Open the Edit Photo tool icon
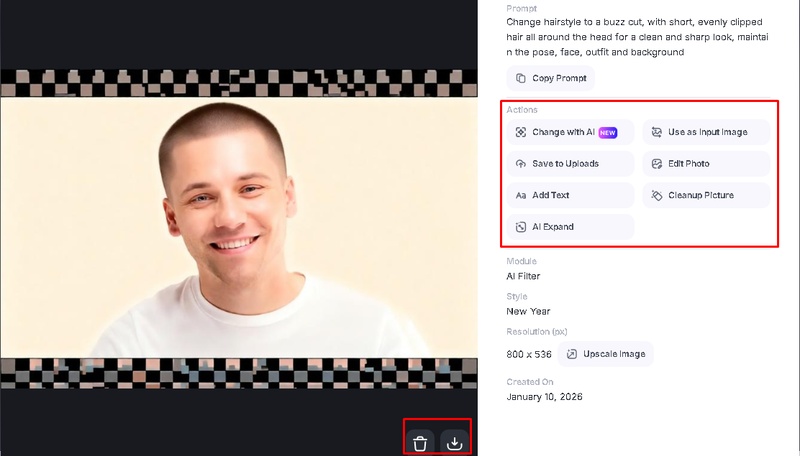Viewport: 800px width, 456px height. (x=656, y=163)
